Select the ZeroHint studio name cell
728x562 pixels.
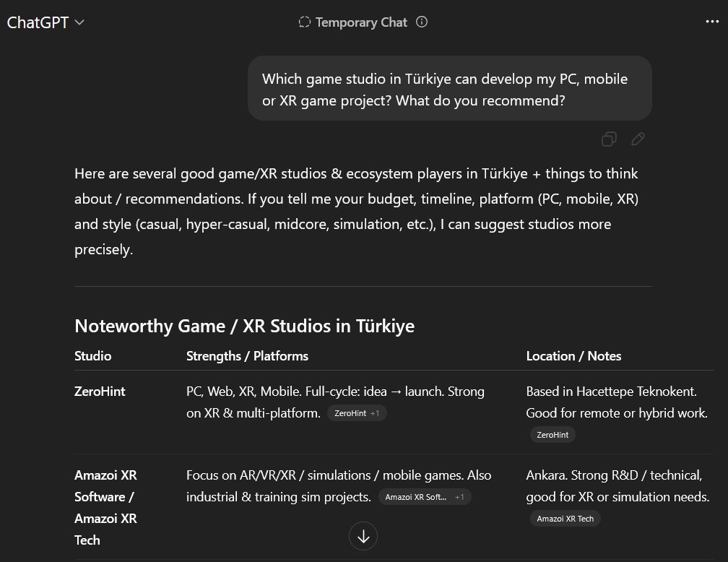[100, 392]
